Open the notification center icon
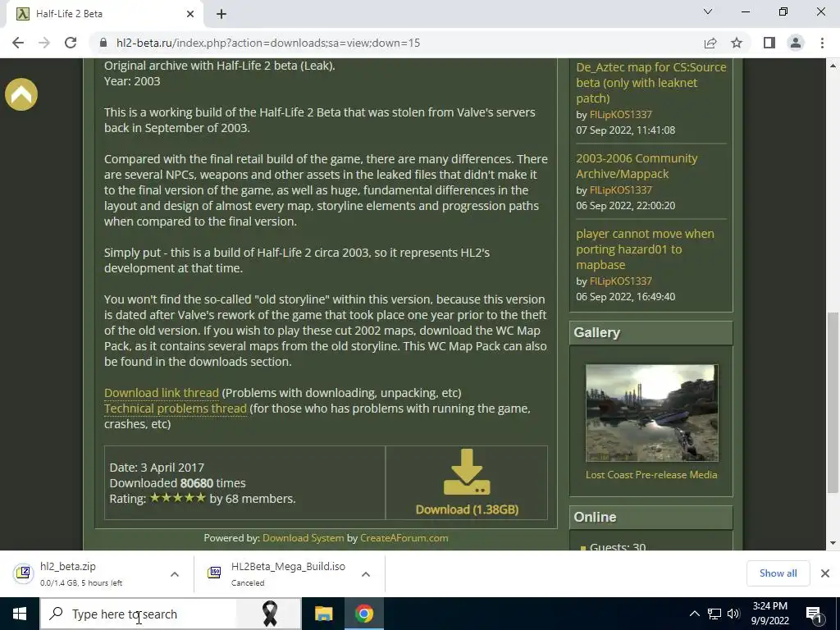The height and width of the screenshot is (630, 840). (x=814, y=614)
